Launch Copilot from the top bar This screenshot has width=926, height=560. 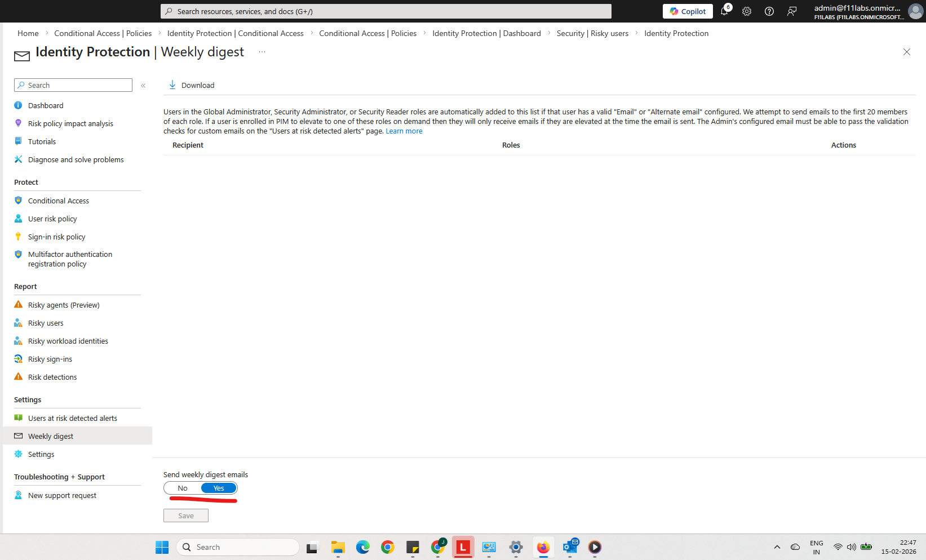(688, 11)
